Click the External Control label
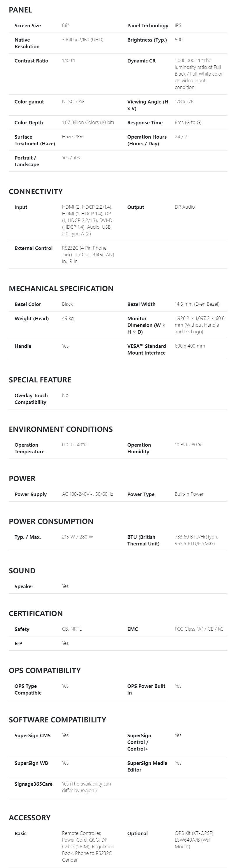Viewport: 236px width, 868px height. click(x=34, y=248)
